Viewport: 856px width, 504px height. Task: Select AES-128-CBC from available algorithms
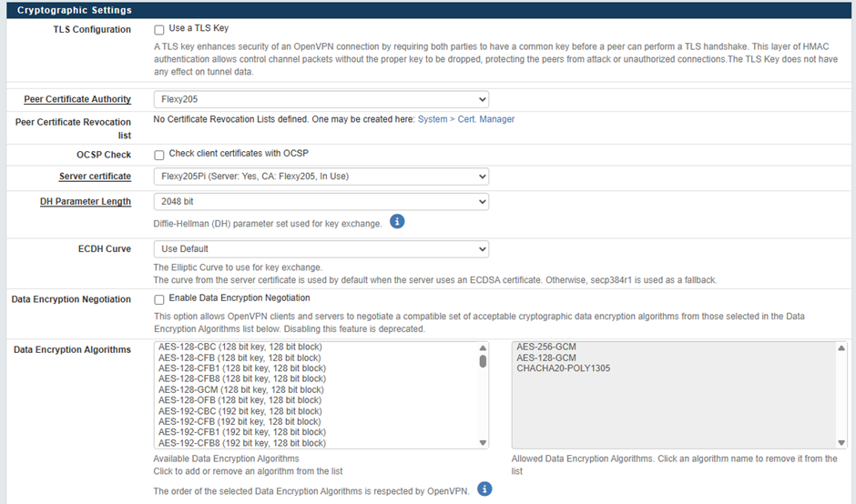coord(239,347)
